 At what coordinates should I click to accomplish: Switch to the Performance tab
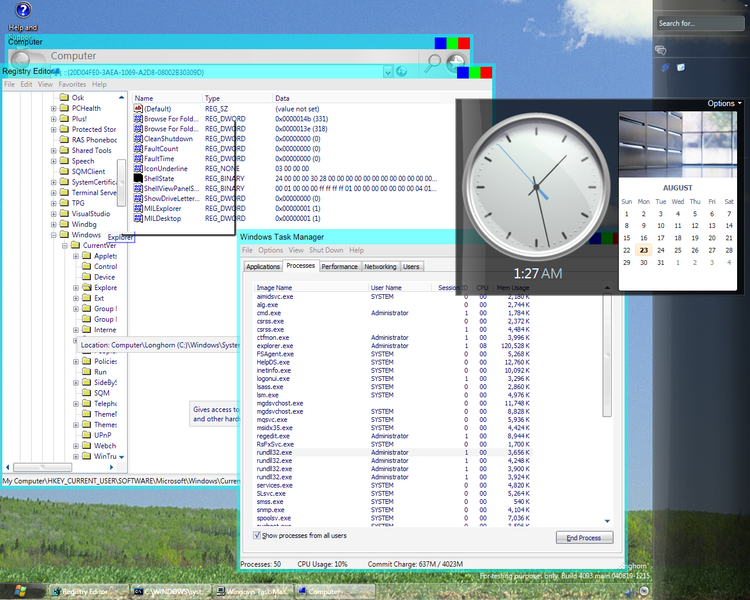339,267
